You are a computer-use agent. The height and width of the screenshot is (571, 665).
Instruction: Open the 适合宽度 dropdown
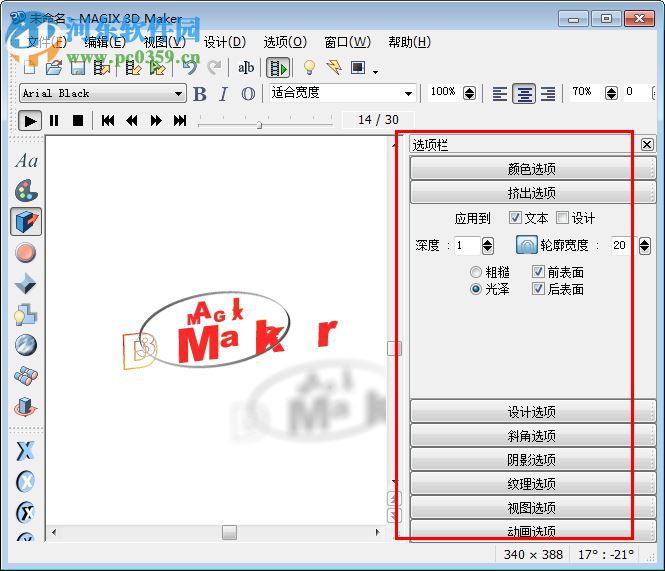(408, 93)
